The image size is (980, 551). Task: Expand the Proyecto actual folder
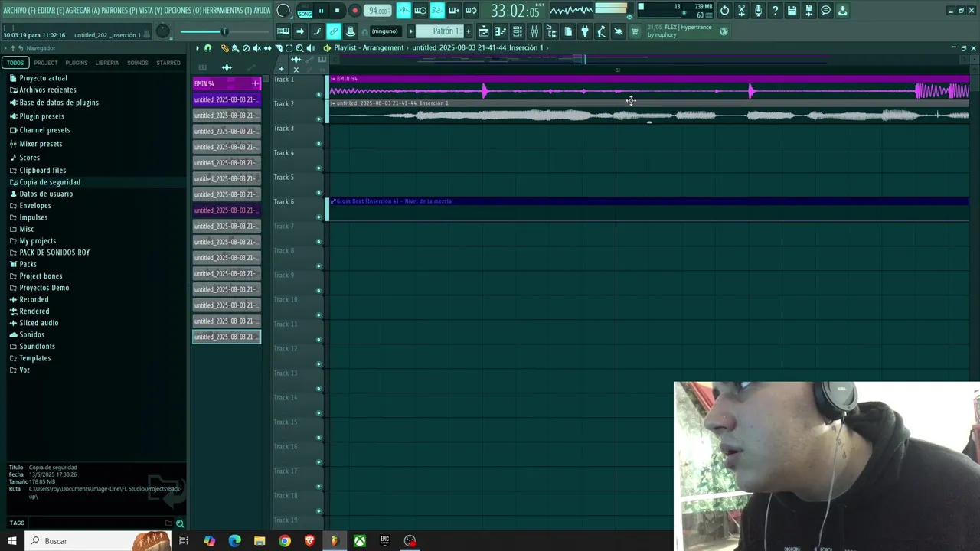[x=43, y=78]
